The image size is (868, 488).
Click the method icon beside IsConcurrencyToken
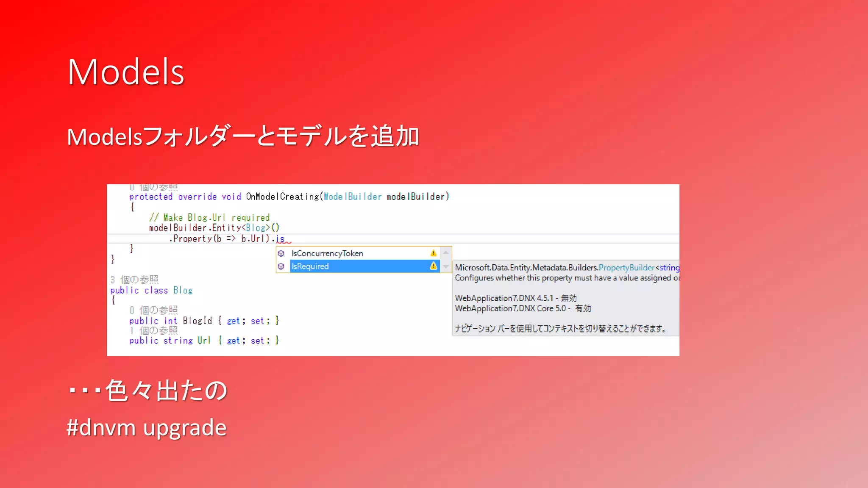(x=281, y=253)
